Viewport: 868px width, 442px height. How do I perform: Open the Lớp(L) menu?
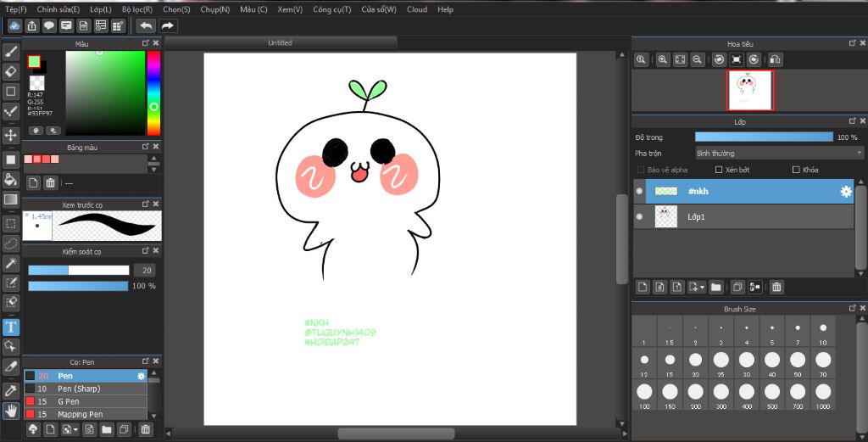coord(101,9)
